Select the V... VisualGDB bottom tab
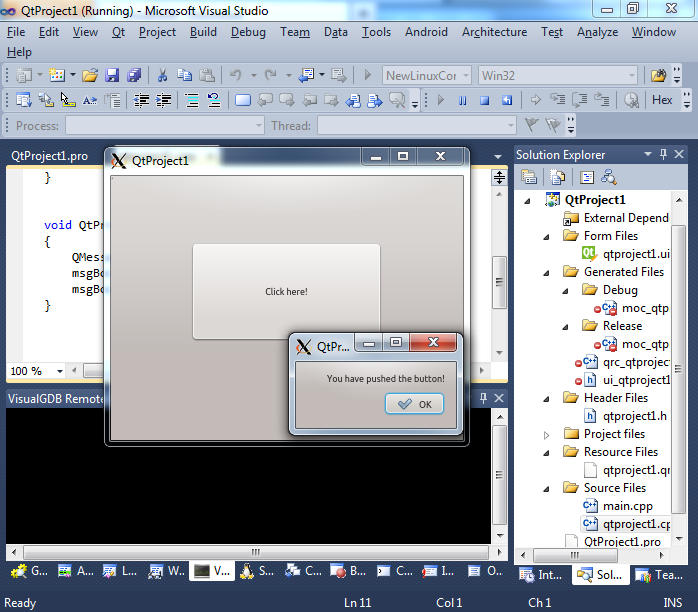 pos(211,571)
